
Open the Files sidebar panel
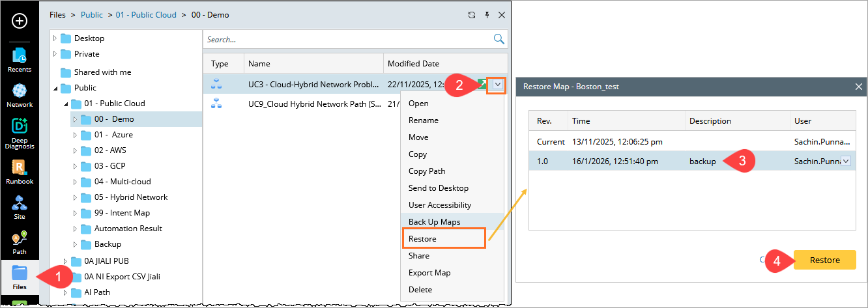pyautogui.click(x=20, y=277)
